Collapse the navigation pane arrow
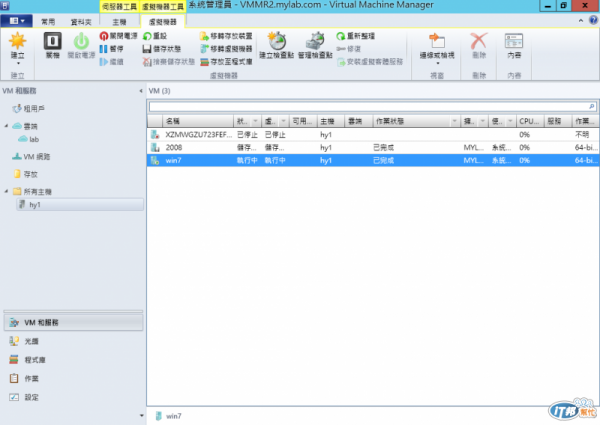 (141, 91)
